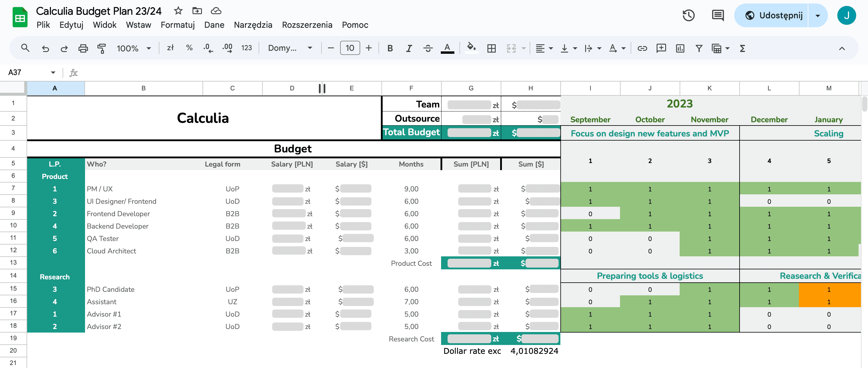Open the functions sigma menu
This screenshot has height=368, width=868.
[742, 48]
